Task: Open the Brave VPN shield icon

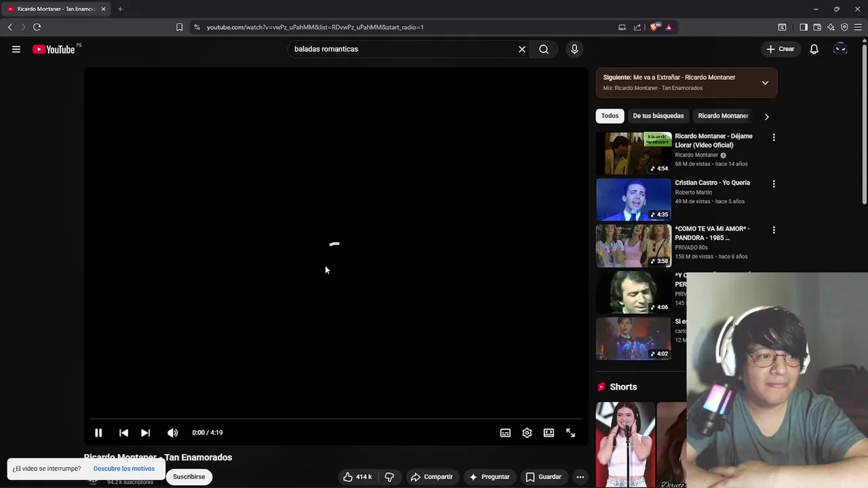Action: point(844,27)
